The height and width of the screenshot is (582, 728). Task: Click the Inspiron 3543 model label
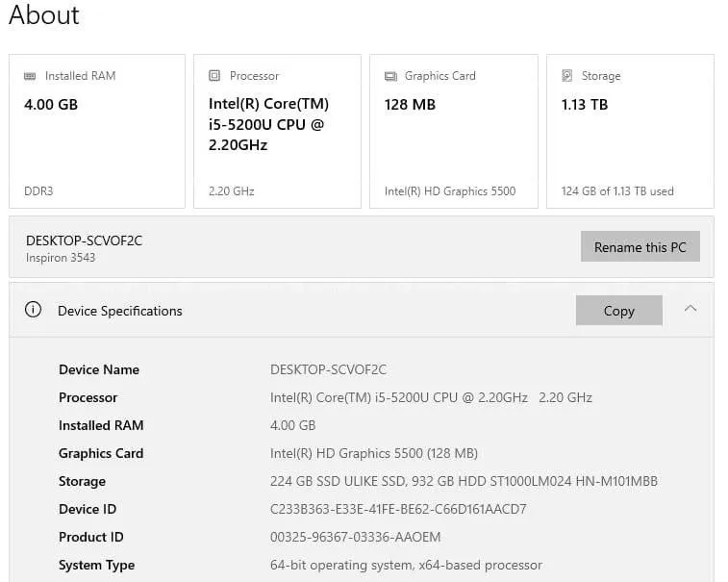point(61,258)
